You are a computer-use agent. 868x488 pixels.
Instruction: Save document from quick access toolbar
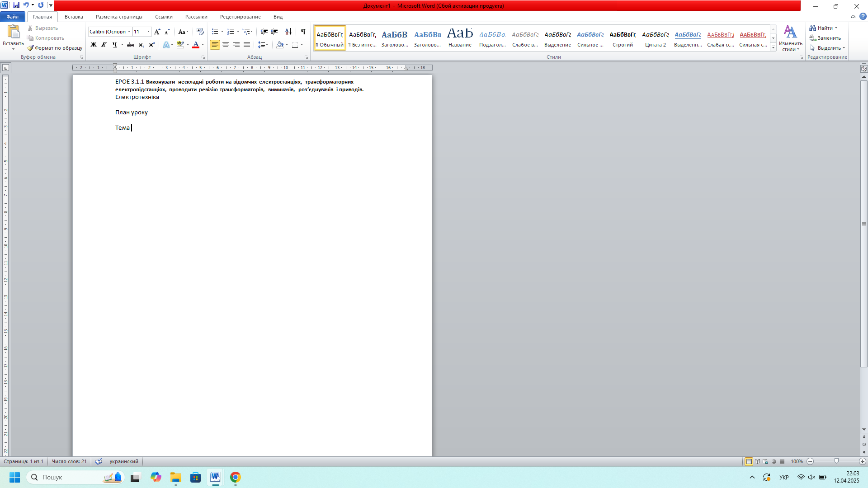[16, 5]
